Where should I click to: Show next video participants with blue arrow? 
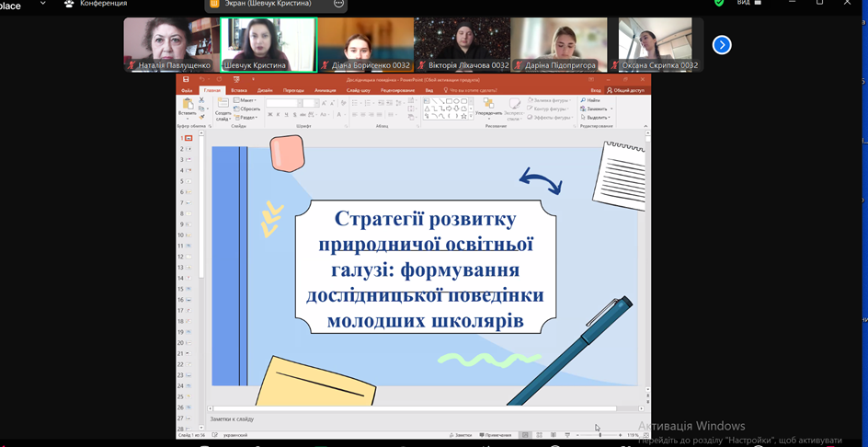click(x=723, y=44)
